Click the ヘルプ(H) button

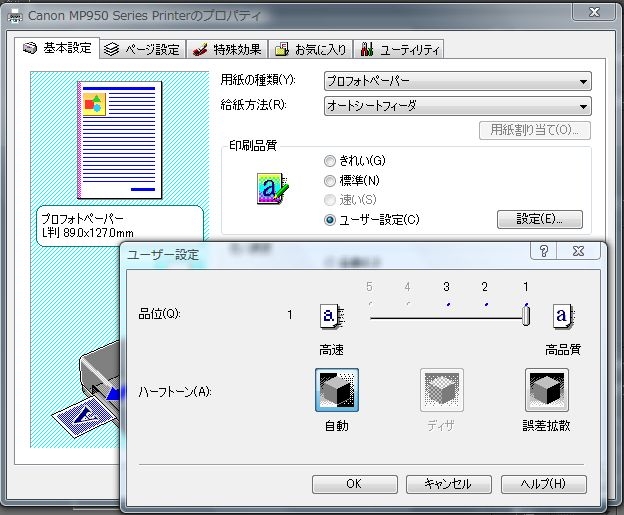[544, 484]
